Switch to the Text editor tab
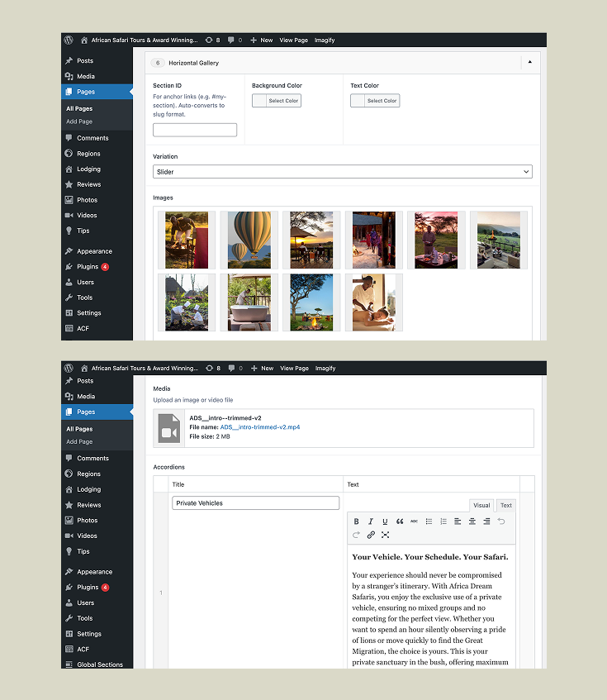This screenshot has width=607, height=700. tap(505, 505)
